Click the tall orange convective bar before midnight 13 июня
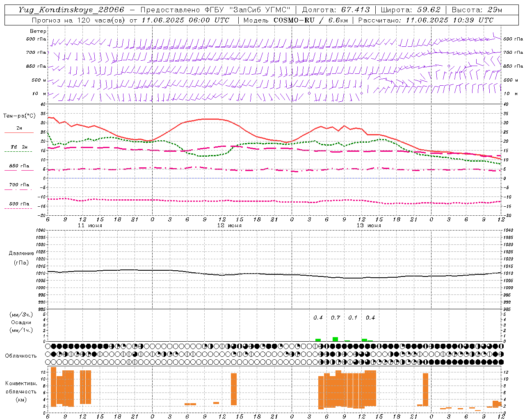This screenshot has height=420, width=525. pyautogui.click(x=426, y=390)
